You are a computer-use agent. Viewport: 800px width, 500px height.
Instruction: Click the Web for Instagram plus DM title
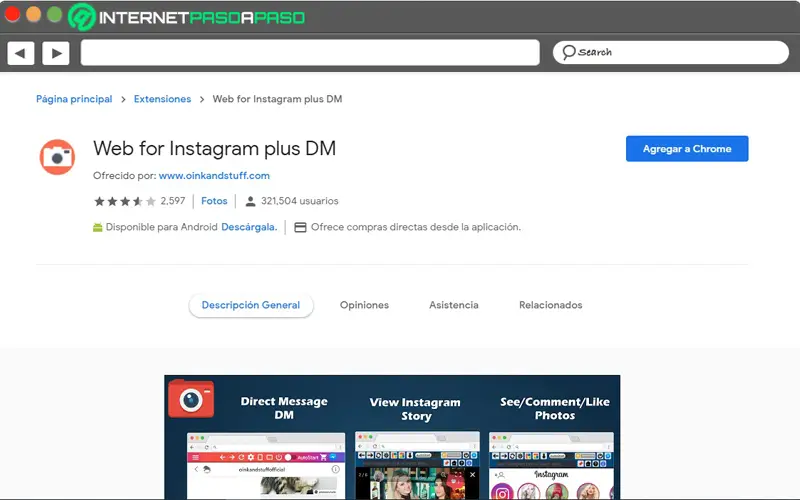214,148
